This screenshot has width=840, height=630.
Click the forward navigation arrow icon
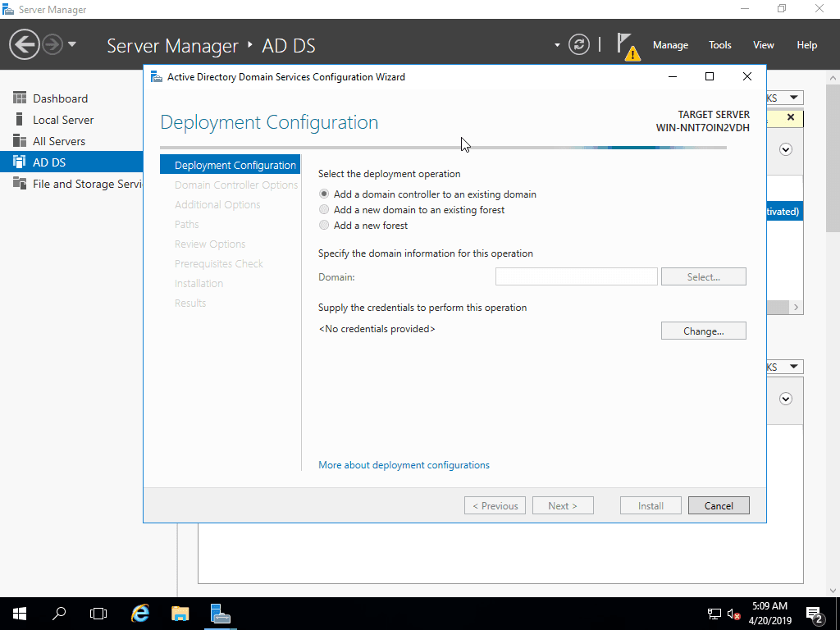tap(52, 44)
